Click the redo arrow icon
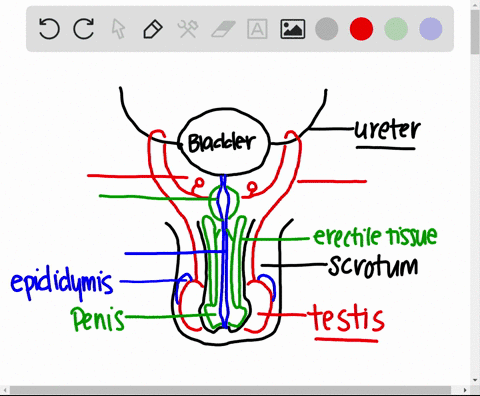The width and height of the screenshot is (480, 396). pyautogui.click(x=84, y=29)
